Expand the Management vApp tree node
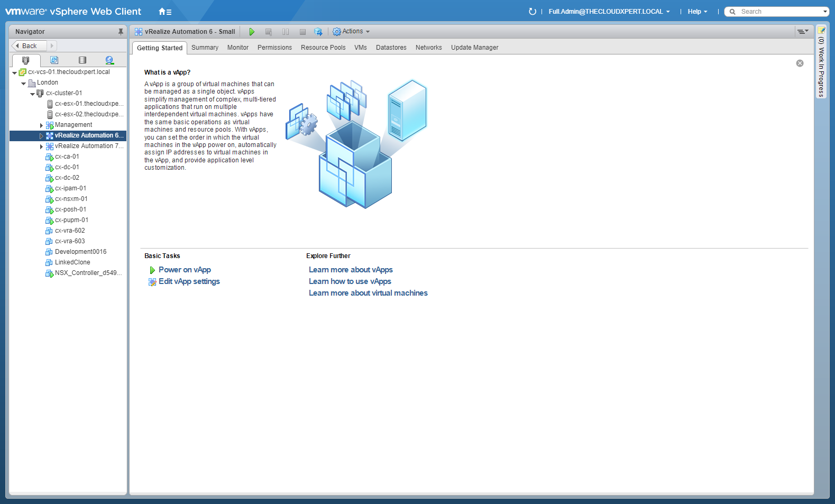The width and height of the screenshot is (835, 504). tap(41, 125)
